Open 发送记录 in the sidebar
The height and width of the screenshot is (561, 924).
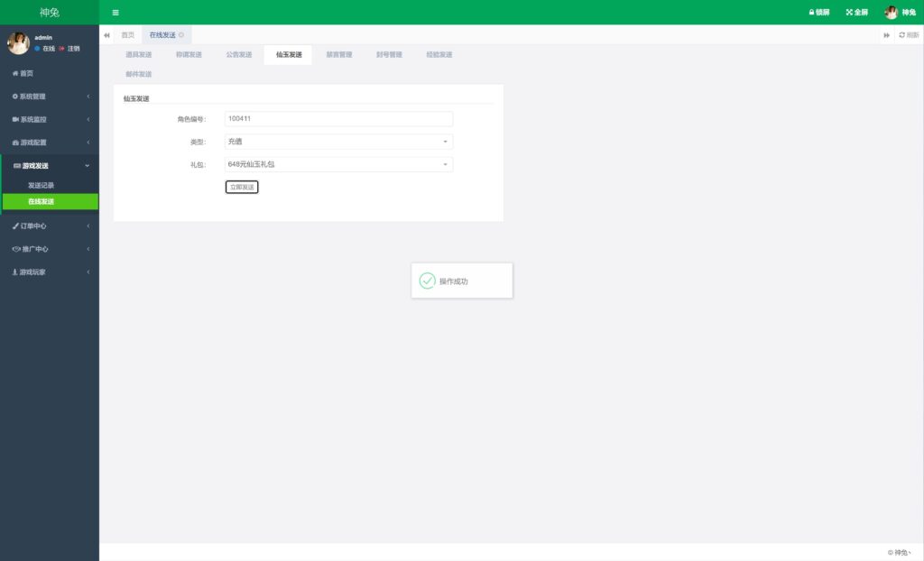[x=42, y=186]
